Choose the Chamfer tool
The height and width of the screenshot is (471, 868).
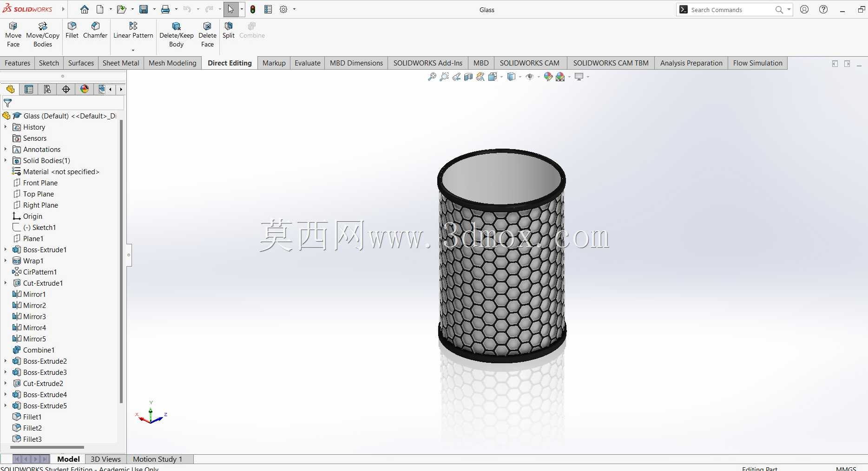[95, 30]
